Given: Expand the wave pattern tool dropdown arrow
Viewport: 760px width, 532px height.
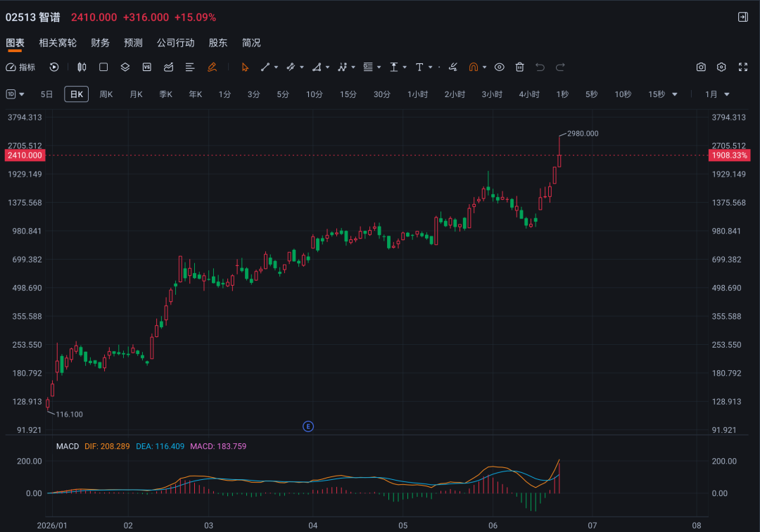Looking at the screenshot, I should point(353,68).
